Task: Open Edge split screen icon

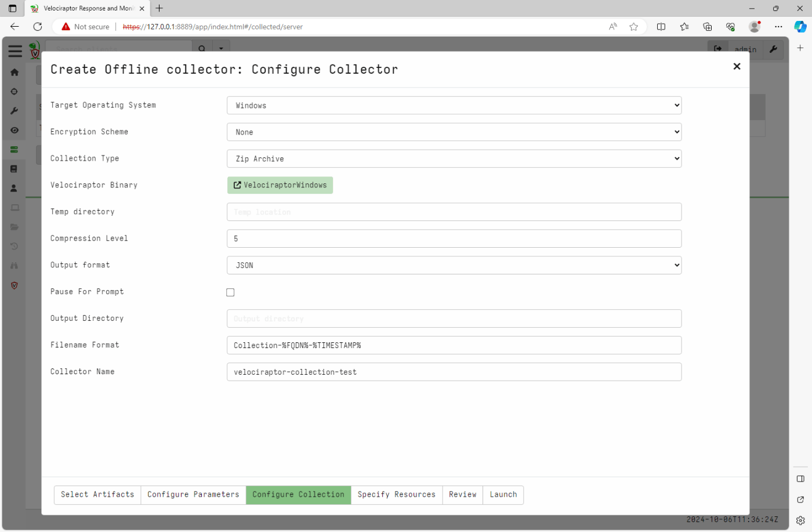Action: [661, 27]
